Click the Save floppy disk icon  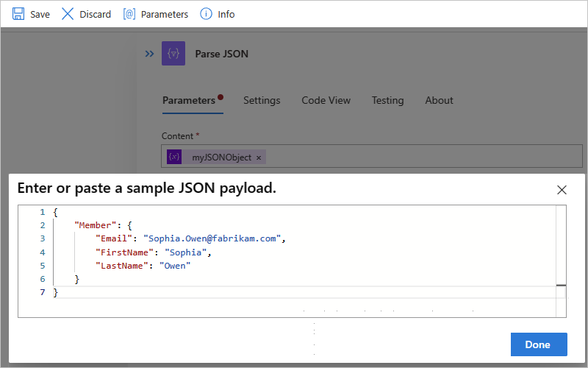pos(18,14)
